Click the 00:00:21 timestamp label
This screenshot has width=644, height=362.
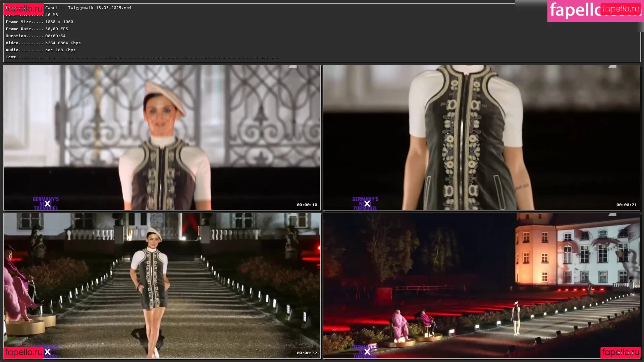[x=626, y=205]
